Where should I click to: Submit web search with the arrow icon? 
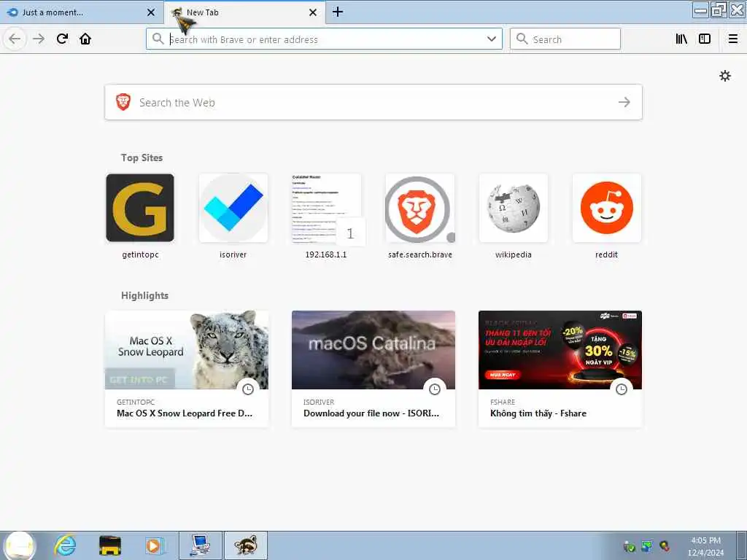click(x=624, y=102)
